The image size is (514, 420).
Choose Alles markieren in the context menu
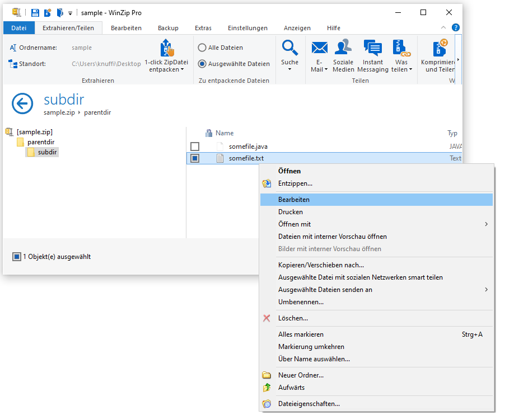tap(376, 334)
